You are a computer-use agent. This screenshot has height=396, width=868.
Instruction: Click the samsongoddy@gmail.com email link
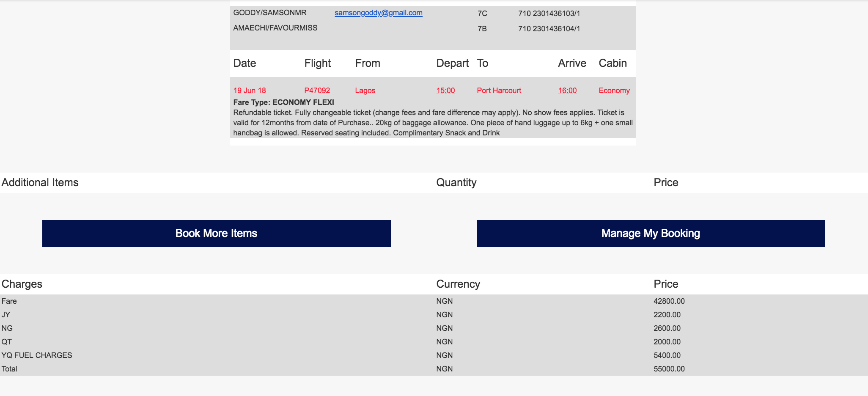click(x=378, y=13)
